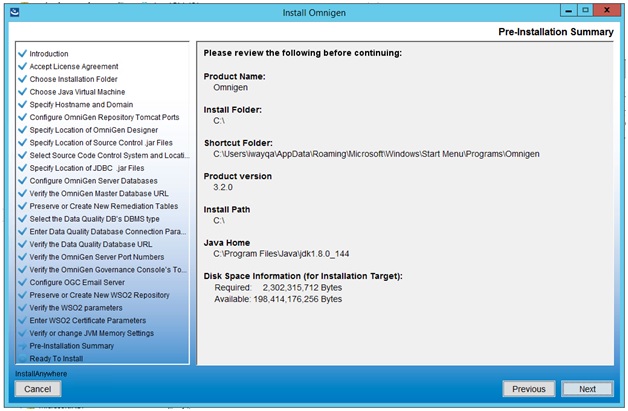The image size is (628, 411).
Task: Click the checkmark beside Introduction step
Action: pos(22,53)
